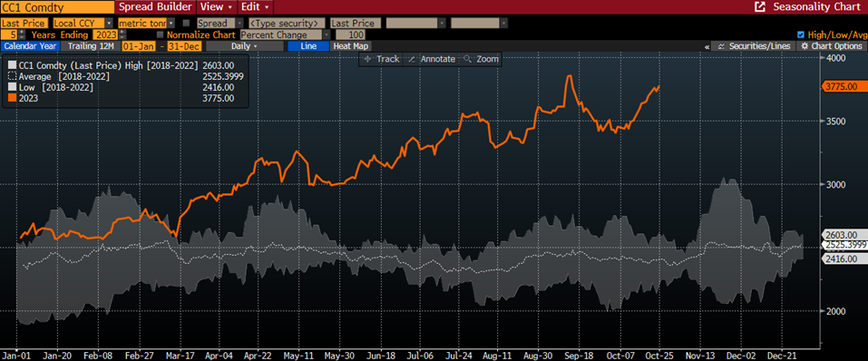Click the Last Price field at left
The width and height of the screenshot is (868, 361).
24,24
